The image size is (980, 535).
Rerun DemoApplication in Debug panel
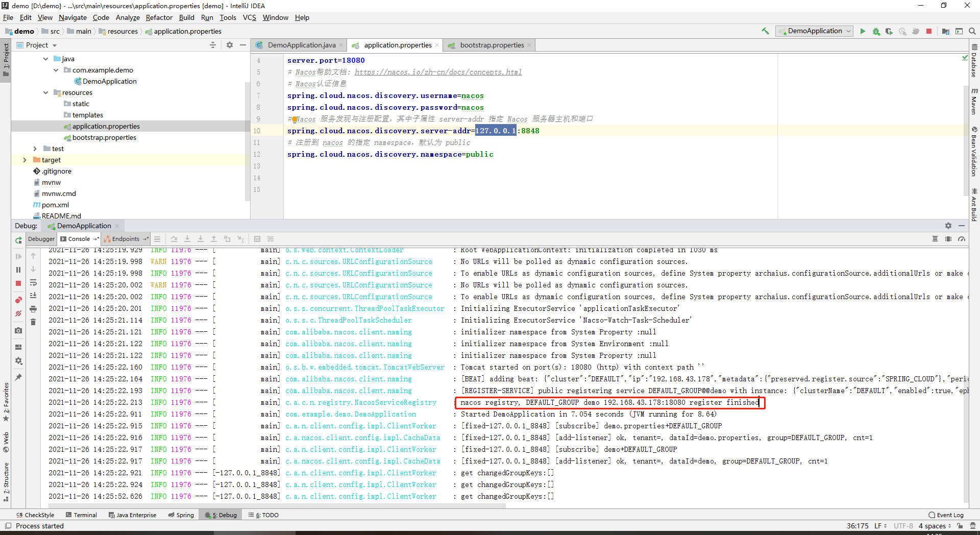(18, 240)
